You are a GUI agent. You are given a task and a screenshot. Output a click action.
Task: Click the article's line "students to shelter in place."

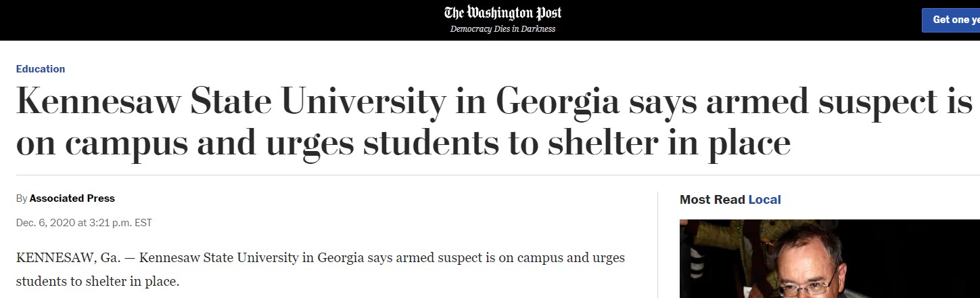(97, 280)
